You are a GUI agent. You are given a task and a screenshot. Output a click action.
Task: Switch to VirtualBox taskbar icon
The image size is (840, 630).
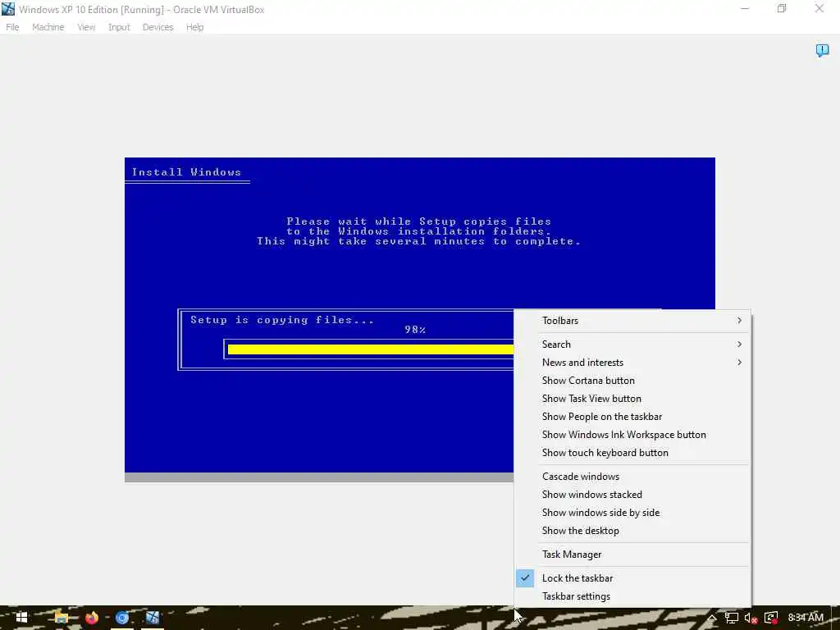point(153,618)
